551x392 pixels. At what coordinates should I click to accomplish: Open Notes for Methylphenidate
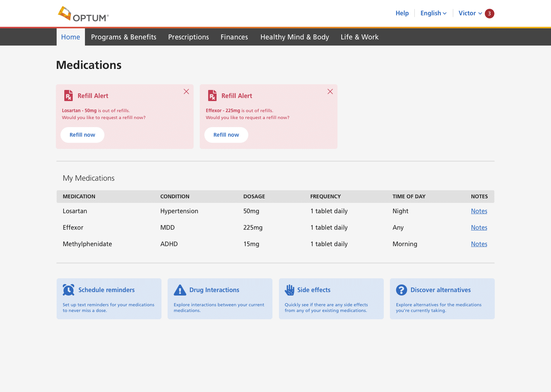click(479, 244)
